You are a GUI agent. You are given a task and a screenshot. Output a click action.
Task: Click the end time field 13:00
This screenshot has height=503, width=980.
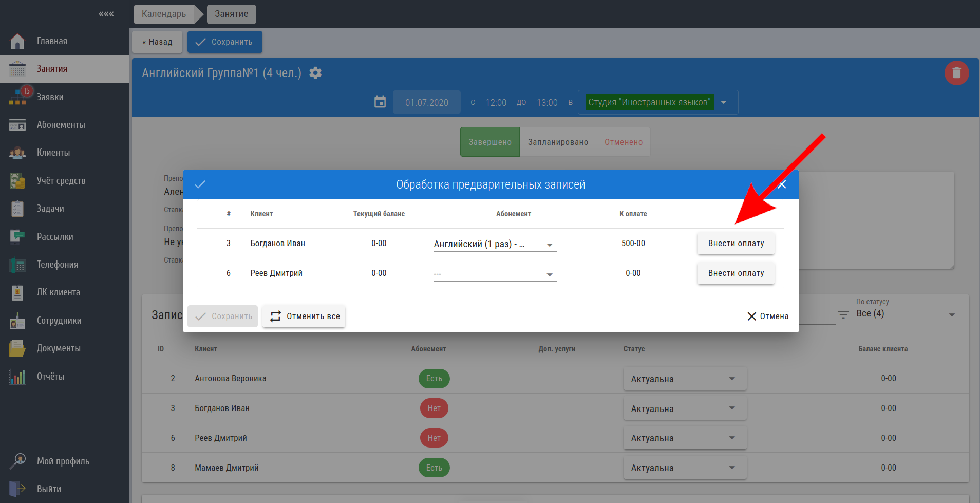[x=547, y=103]
